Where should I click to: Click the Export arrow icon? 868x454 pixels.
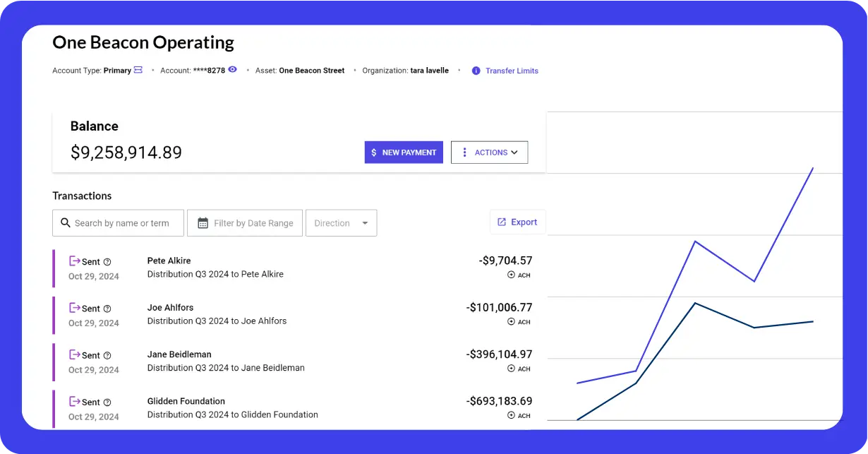click(503, 221)
